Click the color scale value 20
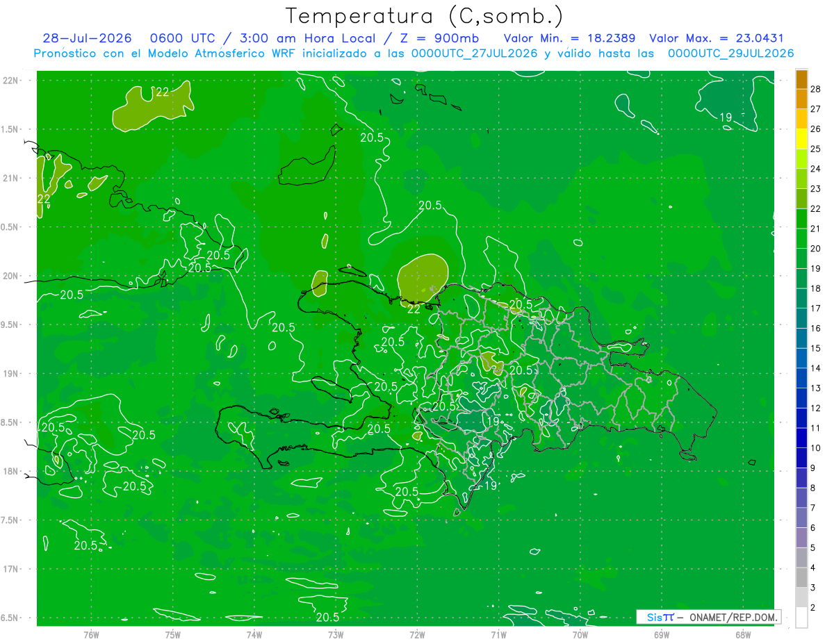Image resolution: width=834 pixels, height=644 pixels. 815,249
